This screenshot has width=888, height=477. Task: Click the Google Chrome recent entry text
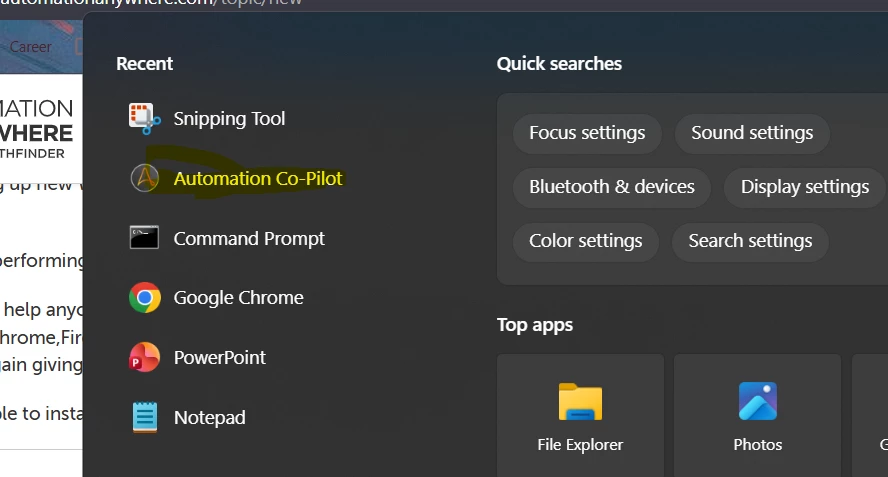point(238,298)
